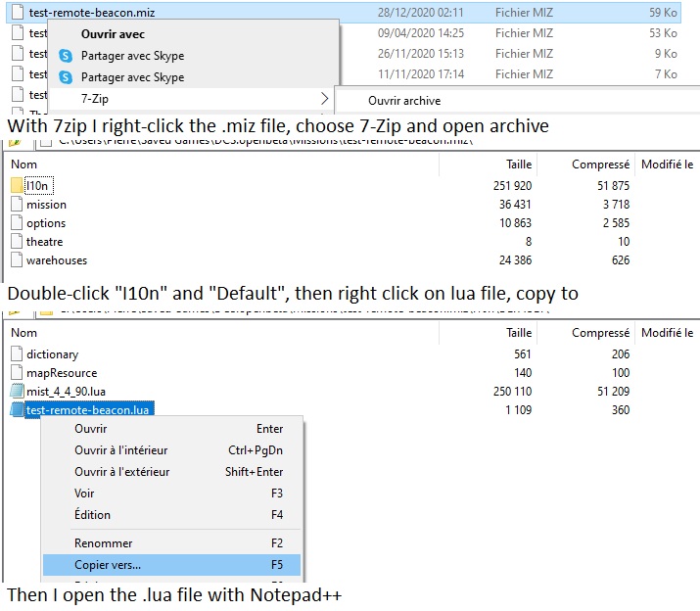Choose Édition in context menu

click(x=172, y=514)
